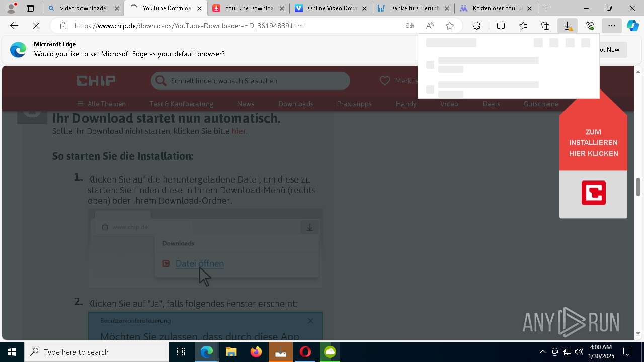644x362 pixels.
Task: Open the Deals section
Action: coord(491,104)
